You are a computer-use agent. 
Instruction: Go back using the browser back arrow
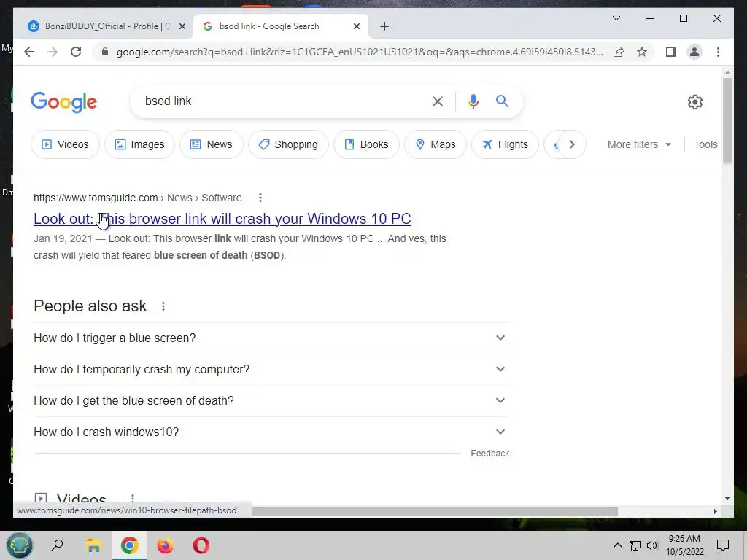[29, 52]
